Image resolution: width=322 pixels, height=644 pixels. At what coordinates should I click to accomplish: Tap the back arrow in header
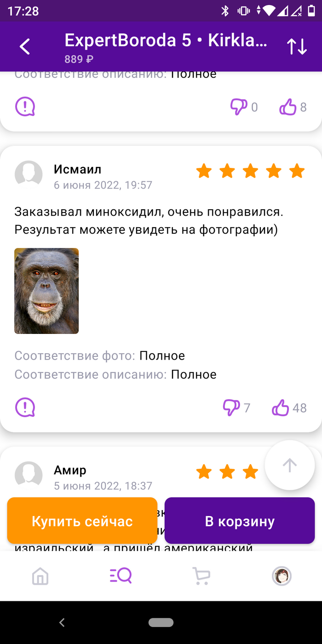tap(25, 46)
